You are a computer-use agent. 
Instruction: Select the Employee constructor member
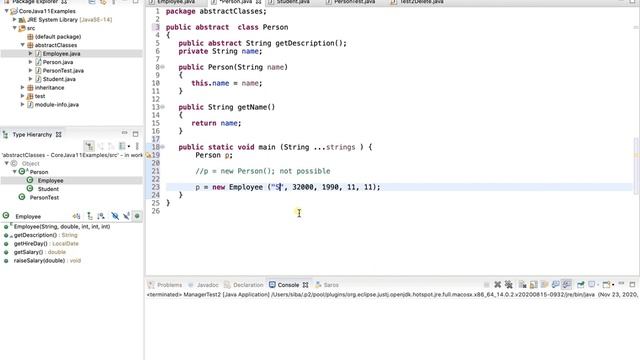pos(62,227)
